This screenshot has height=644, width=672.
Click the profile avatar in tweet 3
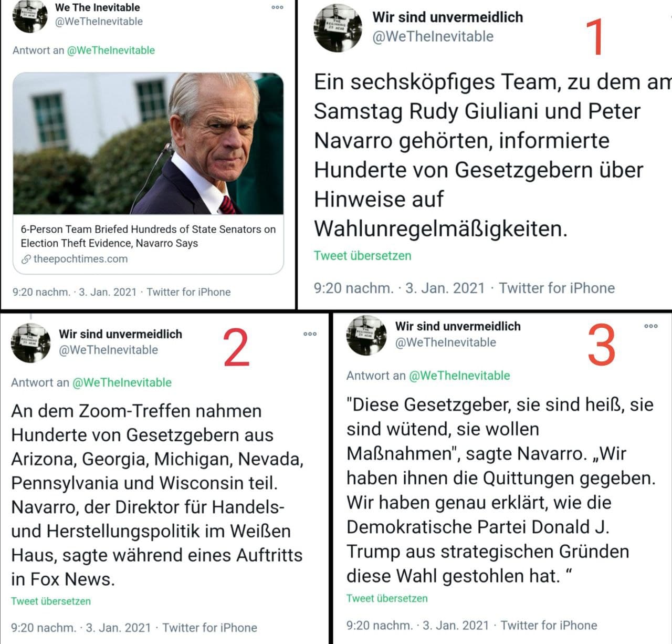pyautogui.click(x=366, y=335)
